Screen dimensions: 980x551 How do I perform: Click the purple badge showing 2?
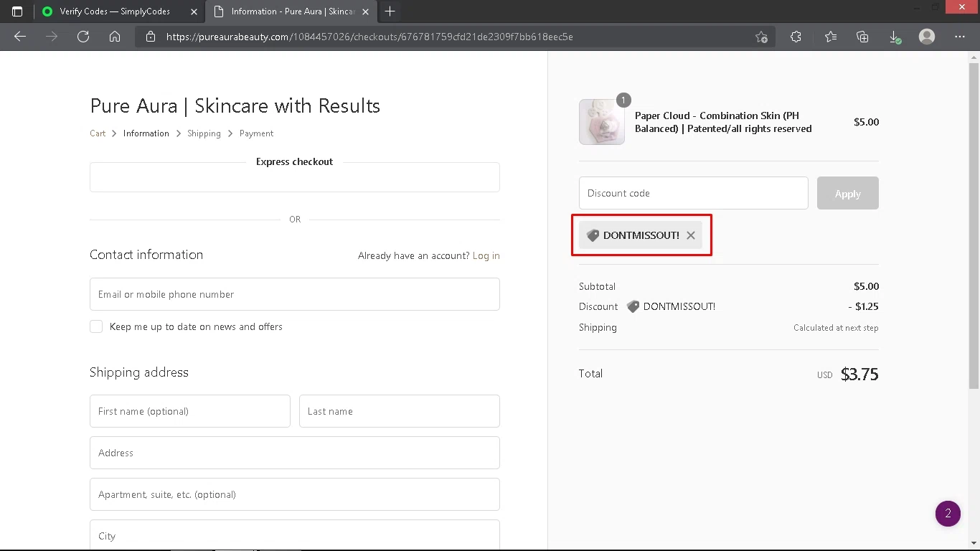coord(948,514)
